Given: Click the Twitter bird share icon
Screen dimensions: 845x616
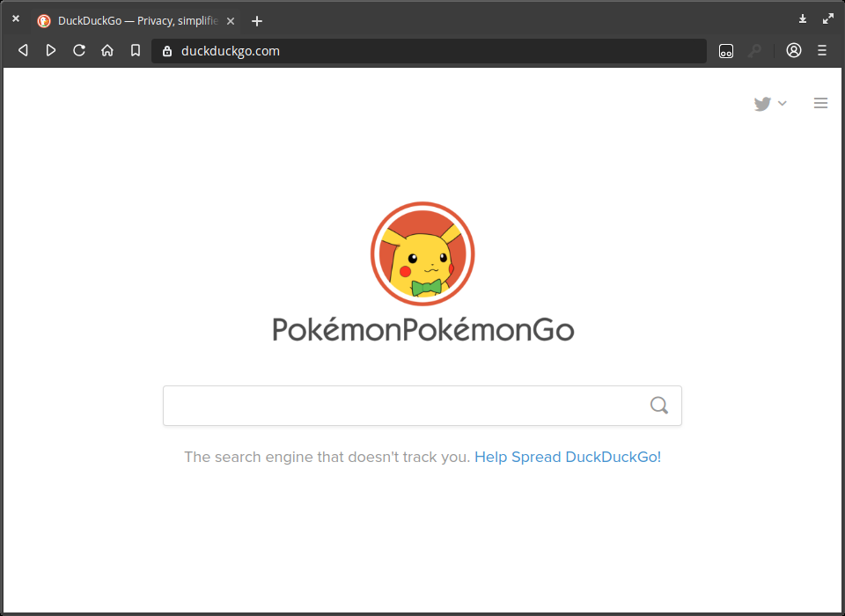Looking at the screenshot, I should point(761,103).
